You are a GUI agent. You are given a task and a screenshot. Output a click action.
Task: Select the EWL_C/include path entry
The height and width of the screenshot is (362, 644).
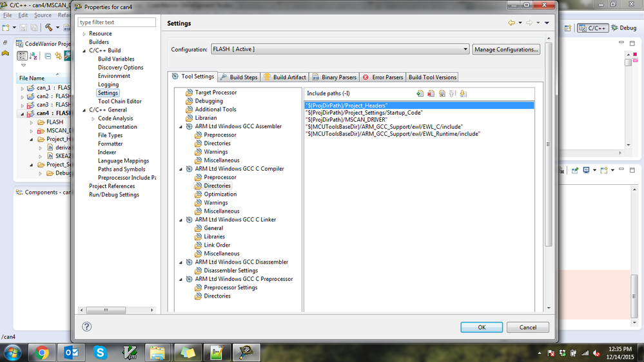(x=419, y=127)
